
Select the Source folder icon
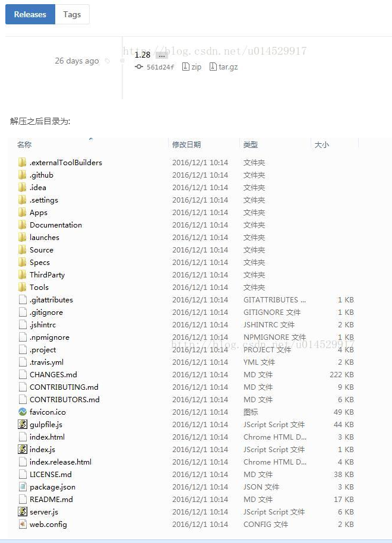[23, 250]
